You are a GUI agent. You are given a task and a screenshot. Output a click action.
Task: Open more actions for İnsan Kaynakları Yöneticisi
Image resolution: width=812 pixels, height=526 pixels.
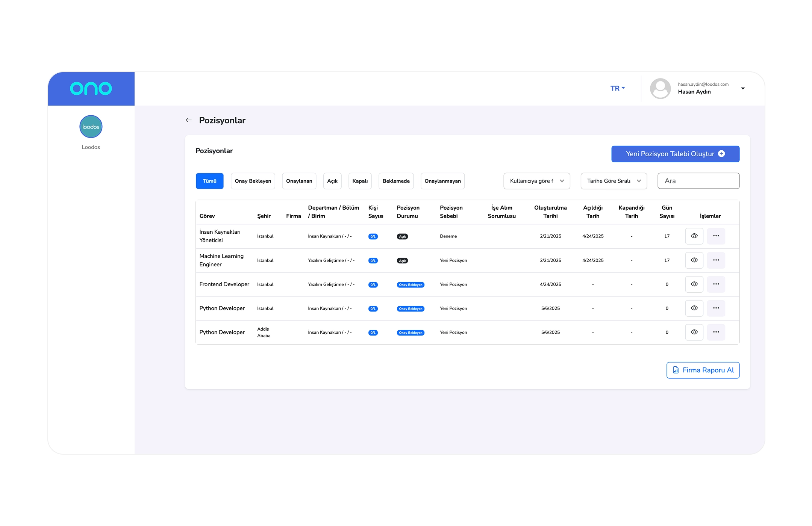click(x=716, y=236)
